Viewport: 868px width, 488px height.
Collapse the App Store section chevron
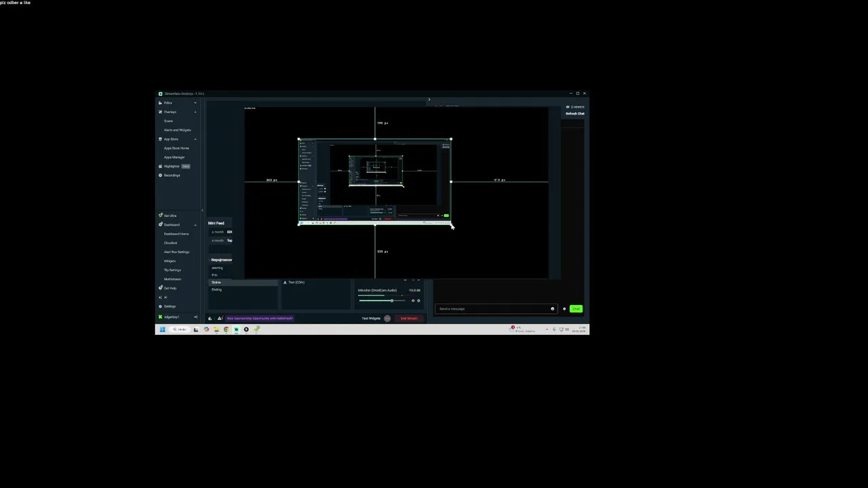pyautogui.click(x=195, y=139)
